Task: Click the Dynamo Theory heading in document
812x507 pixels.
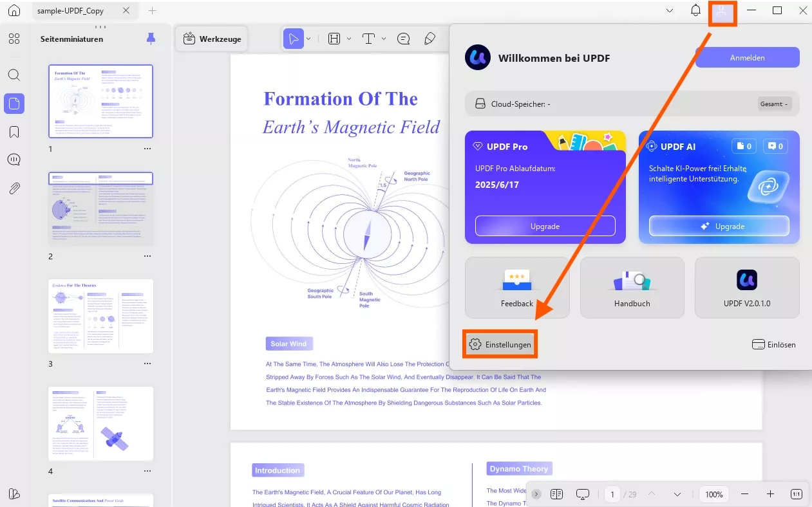Action: coord(518,469)
